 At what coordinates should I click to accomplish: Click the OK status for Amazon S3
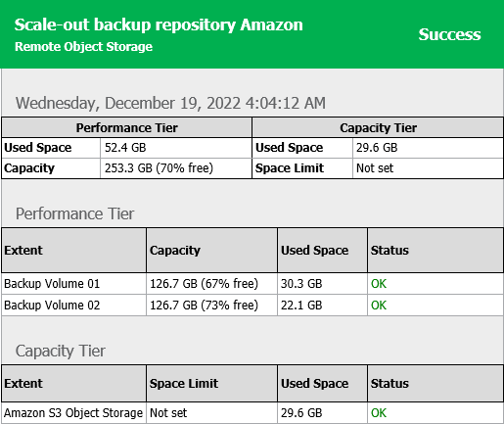379,413
